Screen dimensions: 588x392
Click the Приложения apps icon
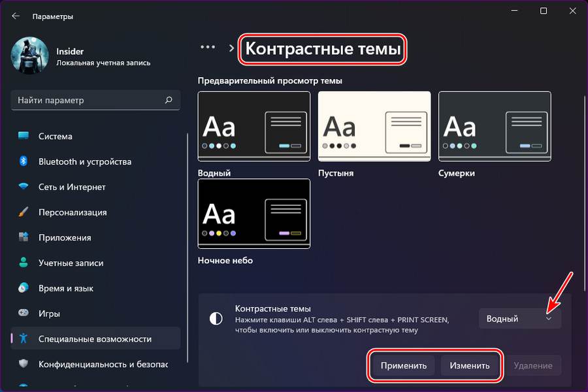click(x=24, y=237)
